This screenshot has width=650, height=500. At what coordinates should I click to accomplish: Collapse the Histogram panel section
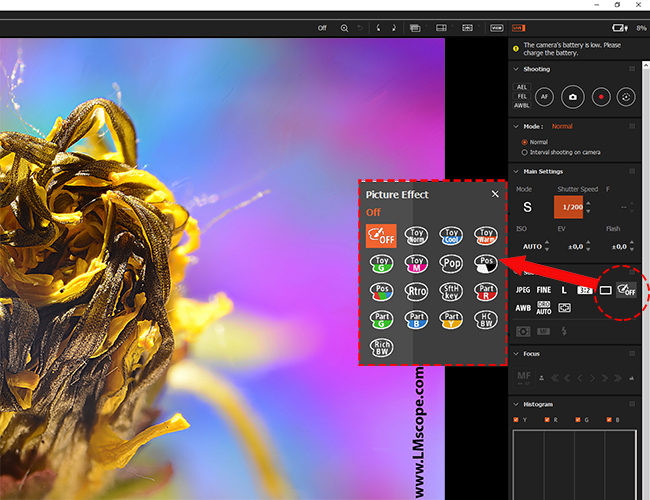tap(516, 403)
